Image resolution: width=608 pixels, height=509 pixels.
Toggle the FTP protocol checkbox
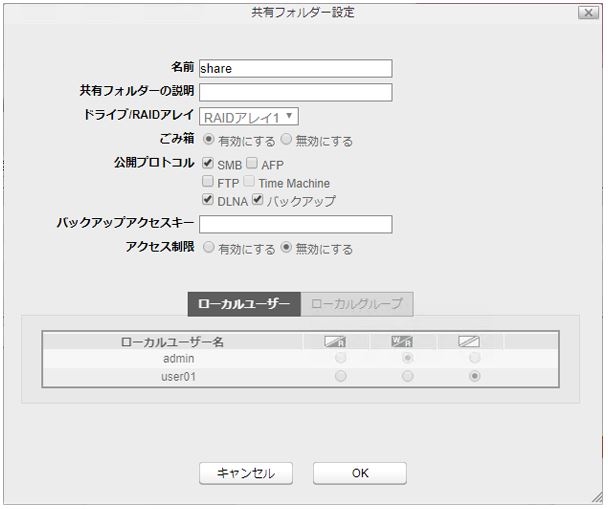click(x=208, y=181)
